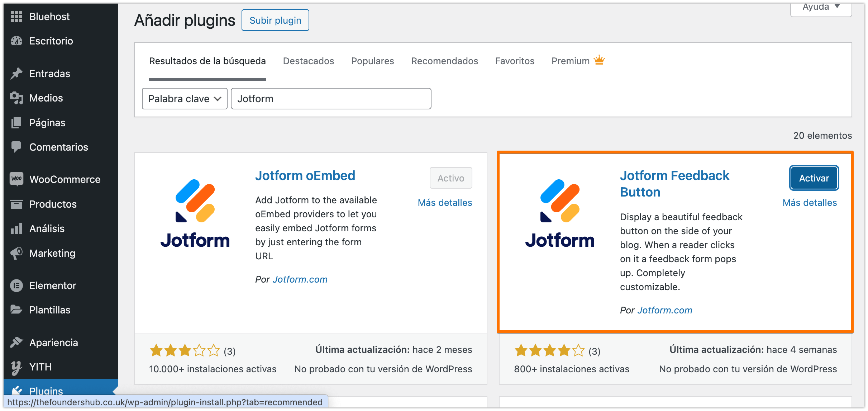Open Escritorio dashboard icon
This screenshot has height=411, width=868.
(16, 41)
